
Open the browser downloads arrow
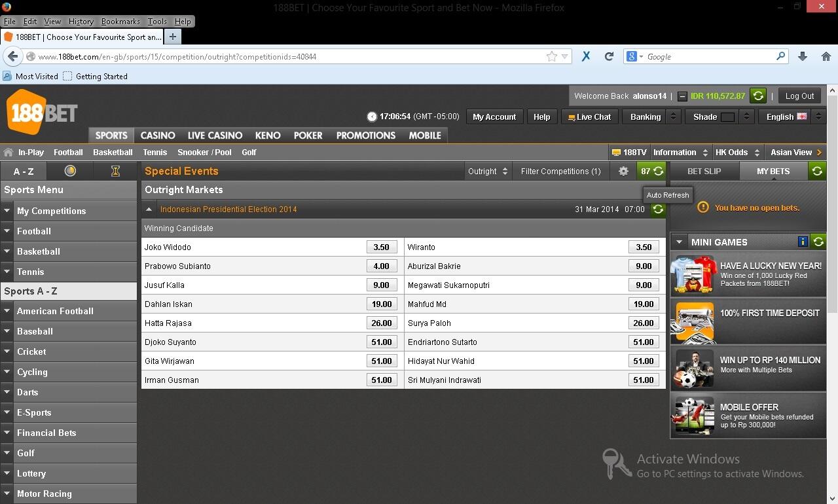(803, 56)
